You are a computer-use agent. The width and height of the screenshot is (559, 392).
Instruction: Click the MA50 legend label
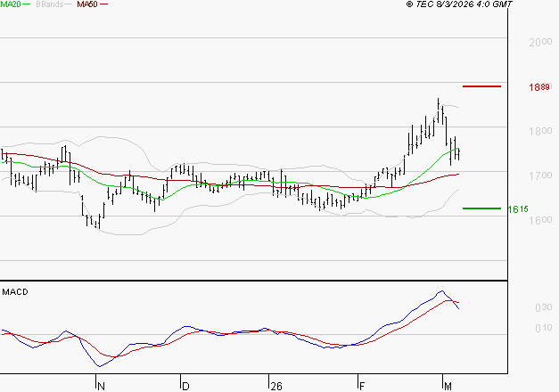point(87,4)
